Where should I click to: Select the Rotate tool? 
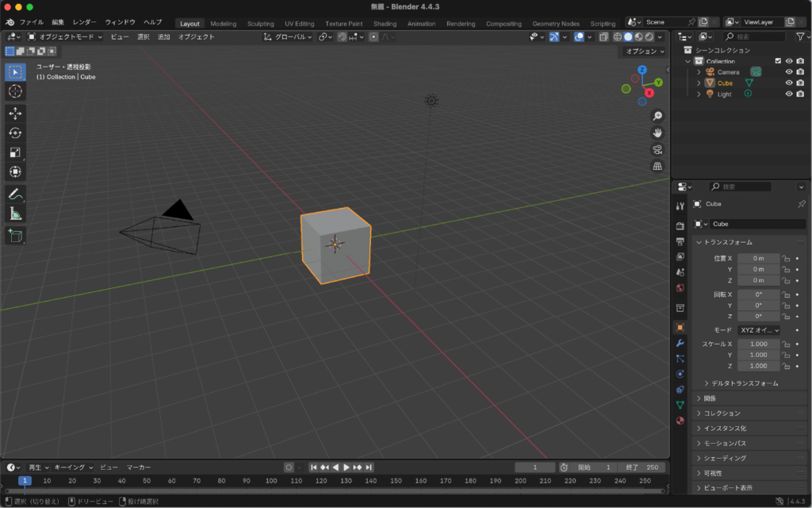tap(15, 133)
